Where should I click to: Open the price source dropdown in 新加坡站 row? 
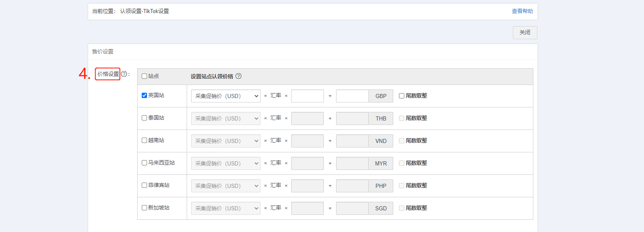pyautogui.click(x=226, y=208)
